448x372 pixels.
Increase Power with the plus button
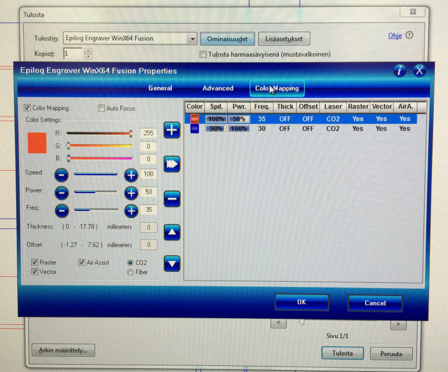click(131, 193)
